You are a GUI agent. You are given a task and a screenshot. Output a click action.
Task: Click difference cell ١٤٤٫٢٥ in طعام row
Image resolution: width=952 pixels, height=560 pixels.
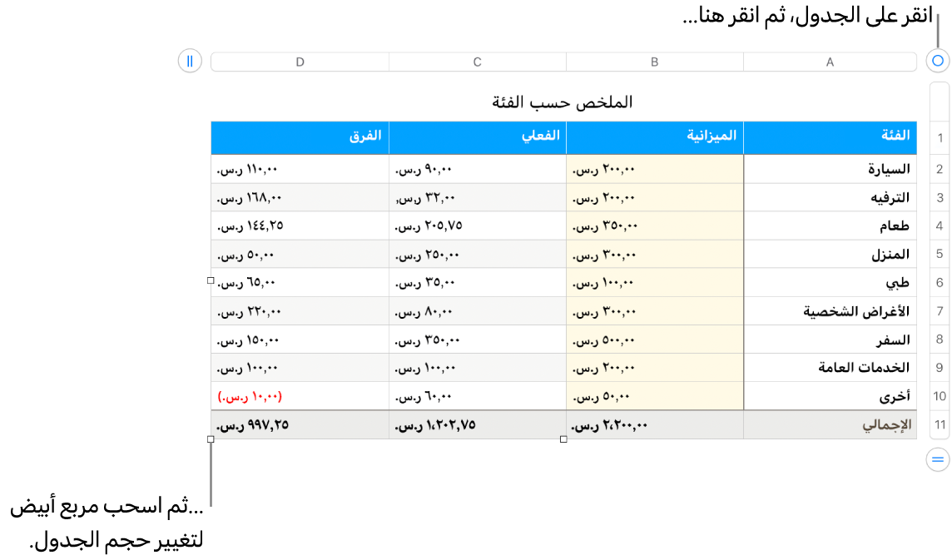300,226
